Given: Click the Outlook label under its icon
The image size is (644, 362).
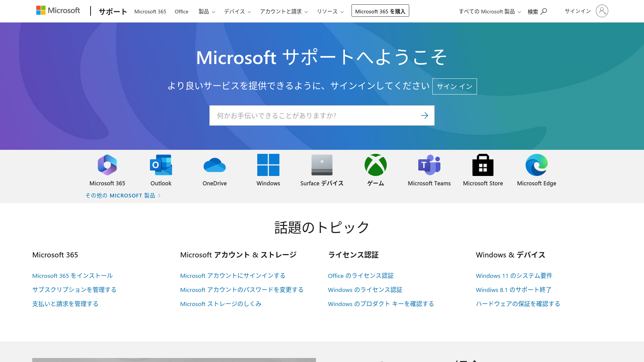Looking at the screenshot, I should [x=161, y=183].
